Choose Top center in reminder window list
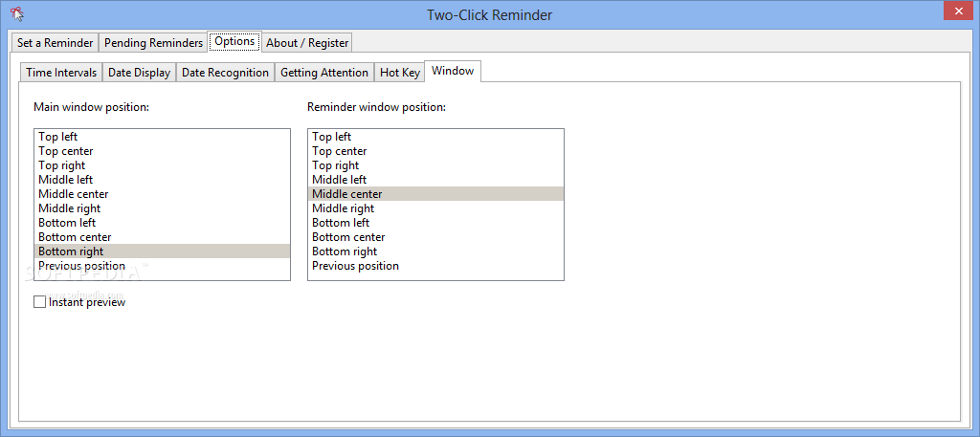 point(435,151)
